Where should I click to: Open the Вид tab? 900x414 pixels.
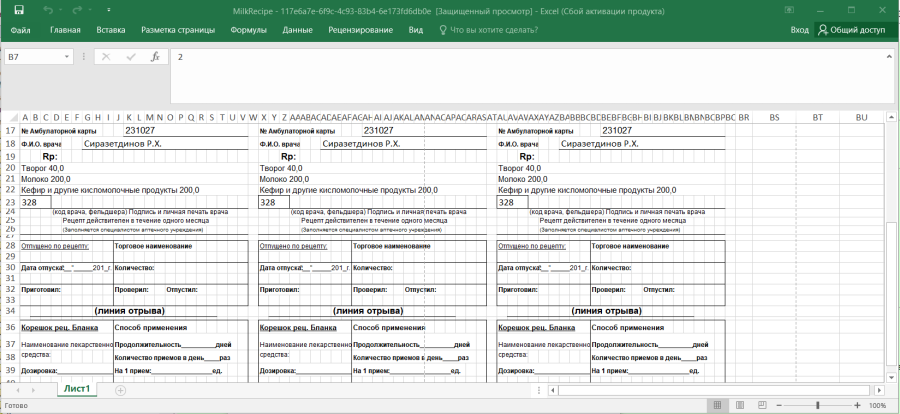coord(416,30)
